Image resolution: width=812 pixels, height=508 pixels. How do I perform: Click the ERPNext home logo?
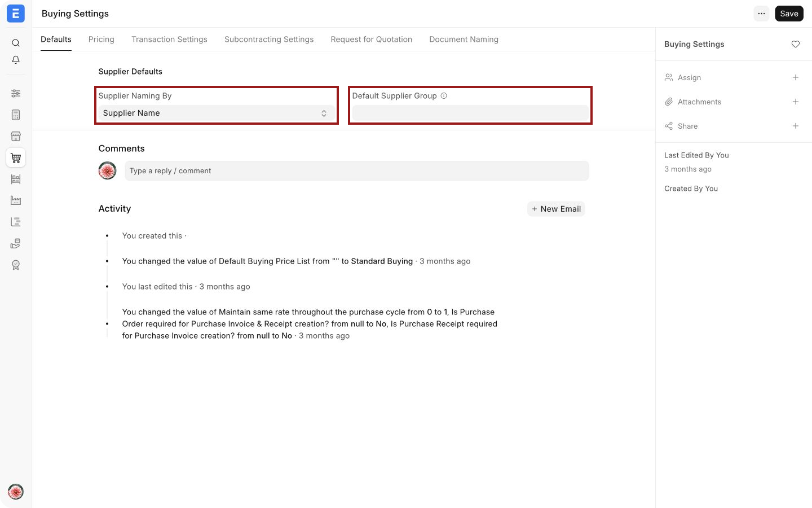(16, 14)
